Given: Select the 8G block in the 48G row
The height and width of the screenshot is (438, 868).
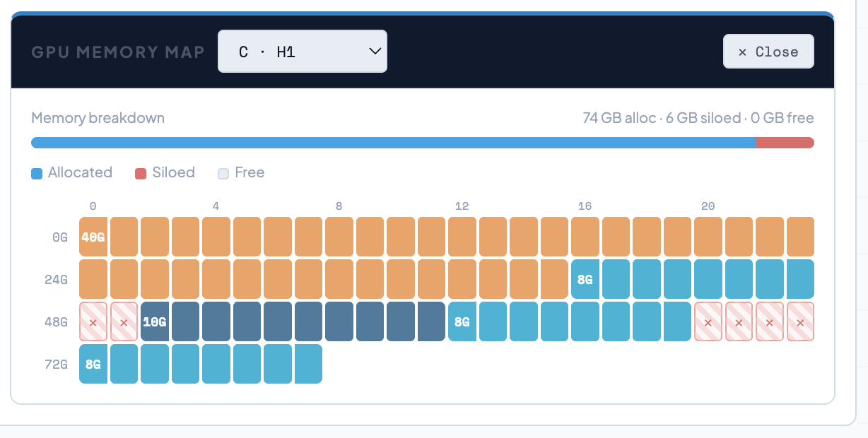Looking at the screenshot, I should point(462,322).
